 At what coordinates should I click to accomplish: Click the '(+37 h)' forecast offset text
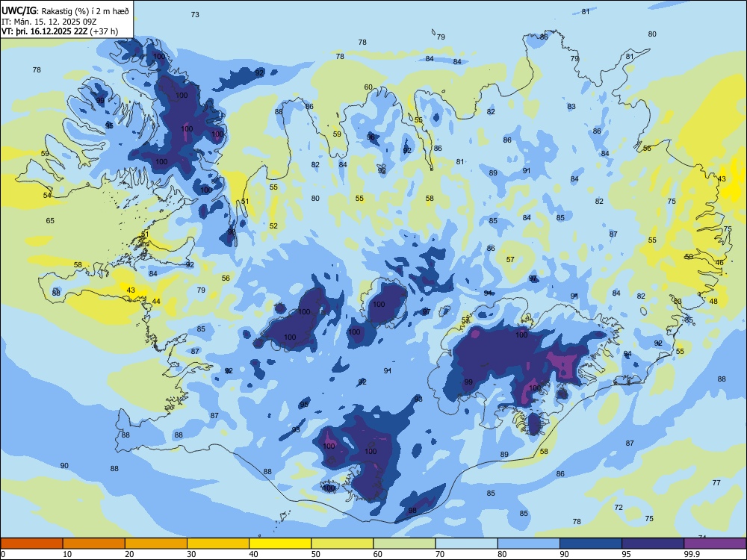(x=104, y=31)
